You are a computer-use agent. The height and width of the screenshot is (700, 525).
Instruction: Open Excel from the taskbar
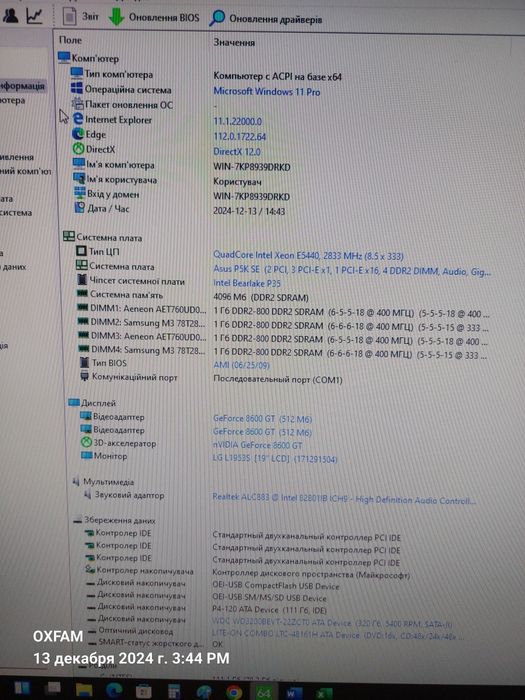(x=322, y=693)
